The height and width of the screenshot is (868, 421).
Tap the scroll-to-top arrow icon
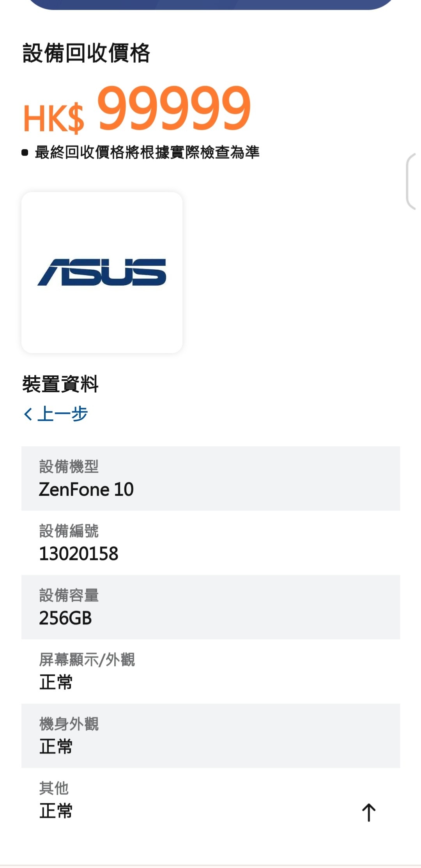click(368, 813)
